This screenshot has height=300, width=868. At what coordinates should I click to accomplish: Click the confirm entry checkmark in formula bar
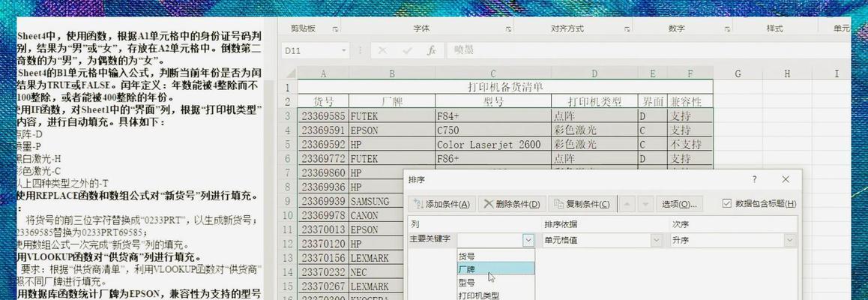click(x=408, y=50)
